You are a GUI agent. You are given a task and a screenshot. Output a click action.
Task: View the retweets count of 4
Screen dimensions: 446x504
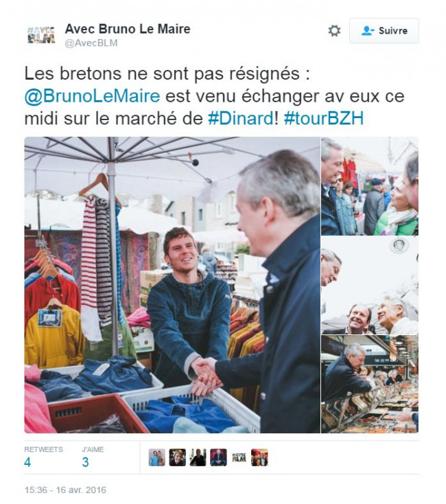pyautogui.click(x=27, y=462)
